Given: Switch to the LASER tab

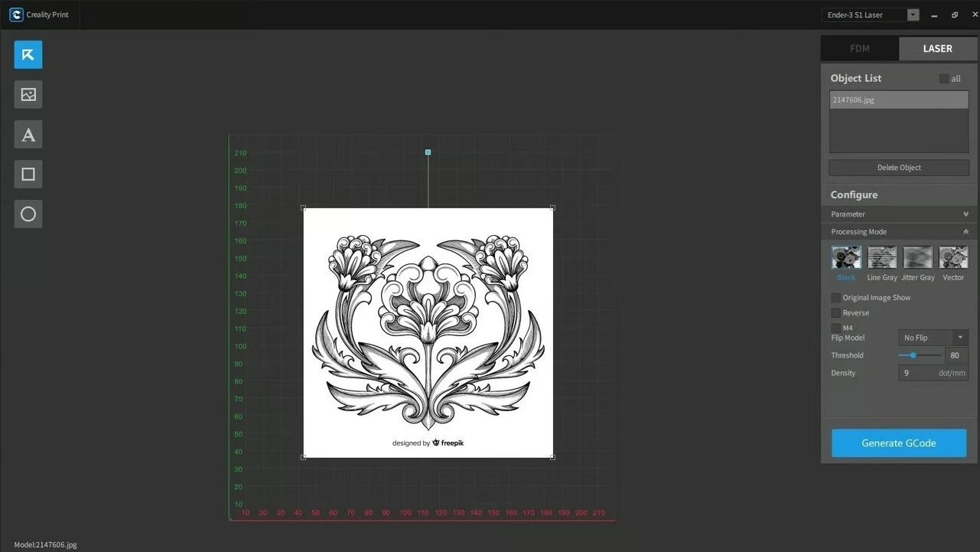Looking at the screenshot, I should click(937, 49).
